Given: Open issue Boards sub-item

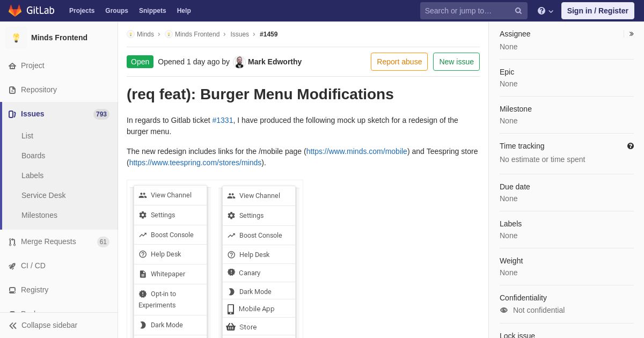Looking at the screenshot, I should point(33,156).
